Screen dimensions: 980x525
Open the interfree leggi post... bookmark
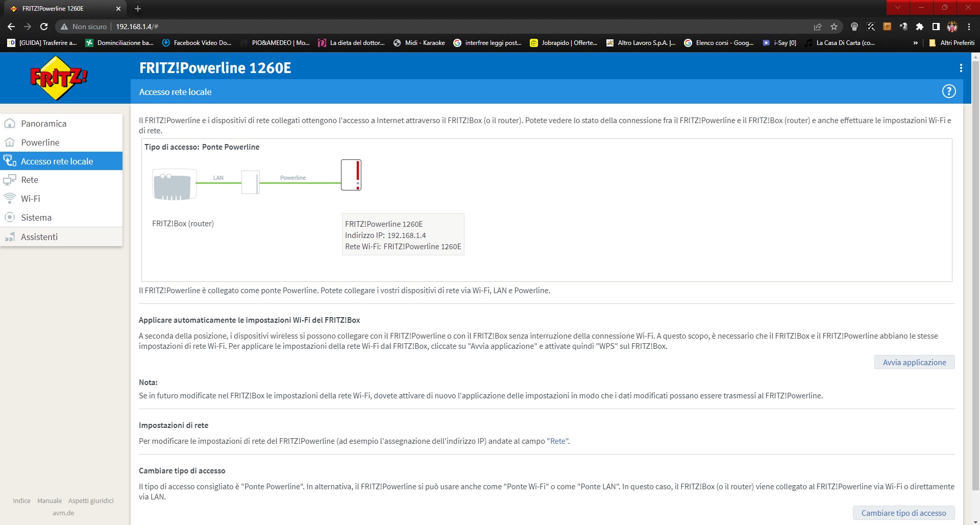click(x=487, y=43)
